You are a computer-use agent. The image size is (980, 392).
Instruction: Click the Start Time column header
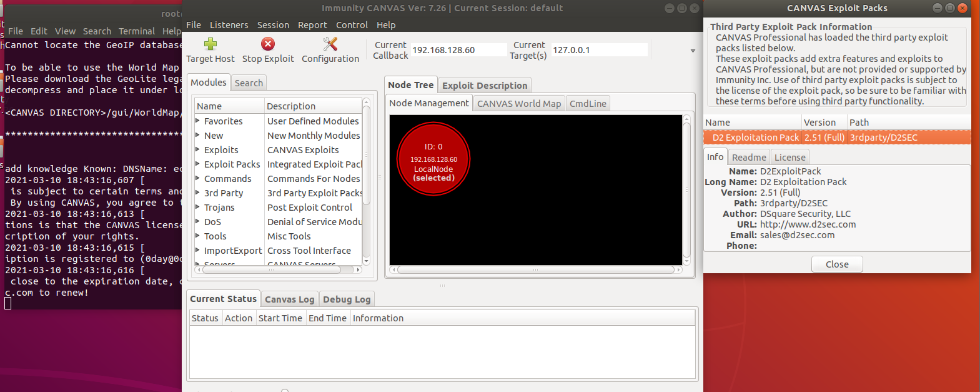tap(280, 318)
